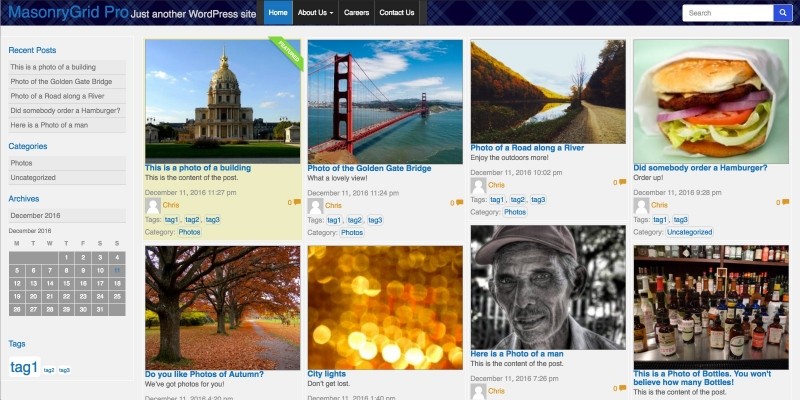Click the green Featured ribbon on building photo
The image size is (800, 400).
coord(287,49)
